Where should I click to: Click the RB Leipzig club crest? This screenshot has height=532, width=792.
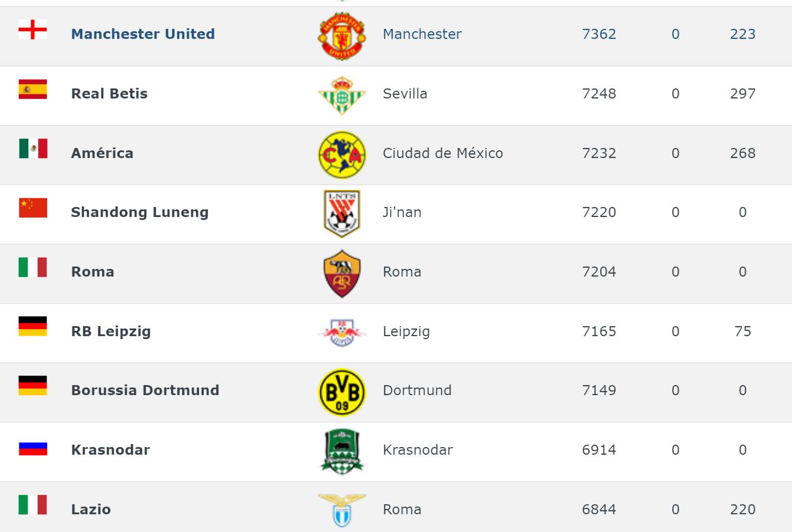(342, 333)
